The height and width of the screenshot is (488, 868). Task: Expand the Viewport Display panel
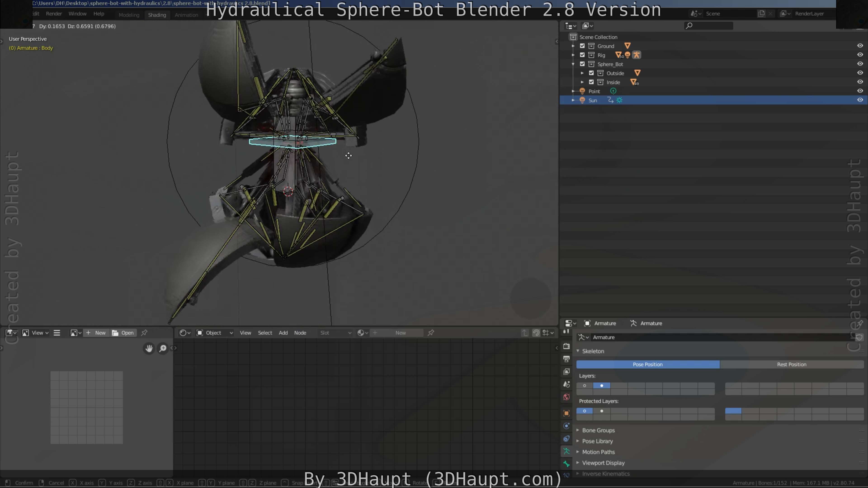point(578,463)
